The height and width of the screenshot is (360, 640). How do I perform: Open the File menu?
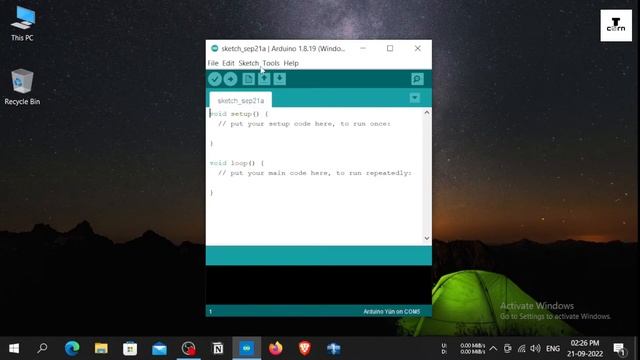tap(213, 63)
